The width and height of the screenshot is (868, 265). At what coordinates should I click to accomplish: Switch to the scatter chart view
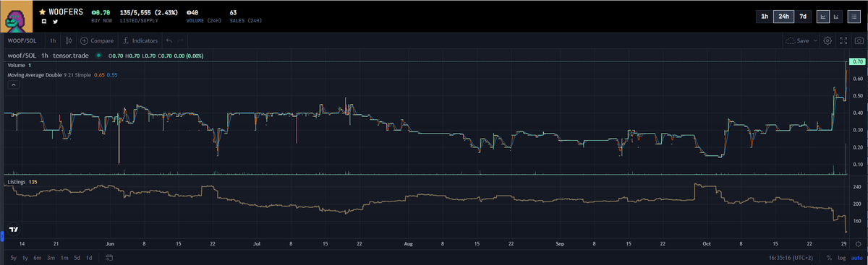[835, 17]
